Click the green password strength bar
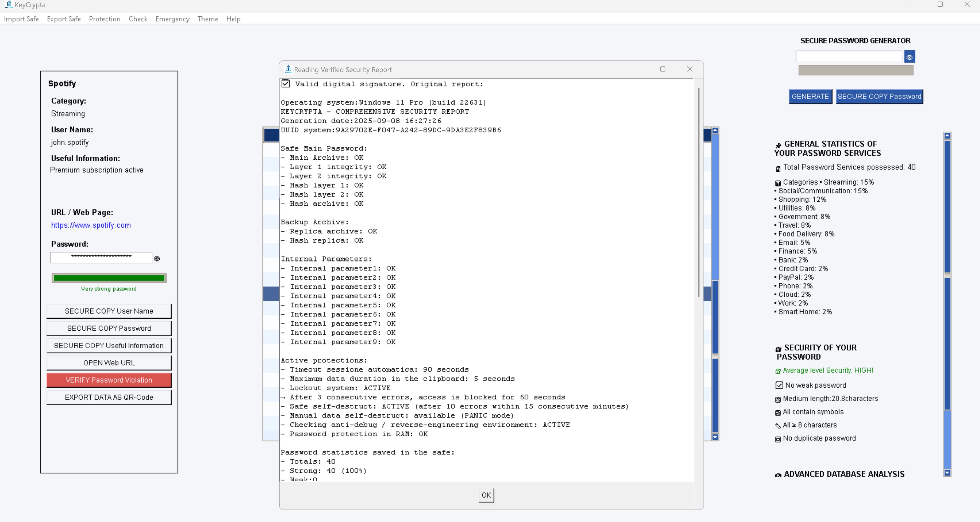980x522 pixels. coord(109,277)
